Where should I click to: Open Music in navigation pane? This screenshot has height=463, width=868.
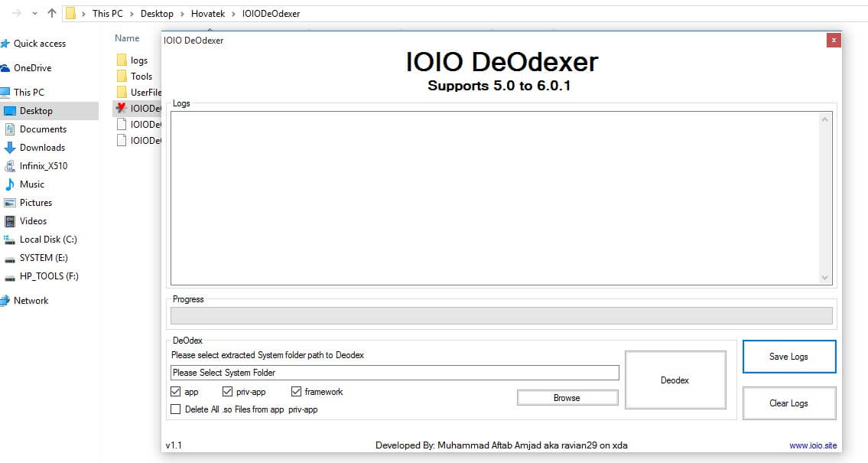point(31,184)
